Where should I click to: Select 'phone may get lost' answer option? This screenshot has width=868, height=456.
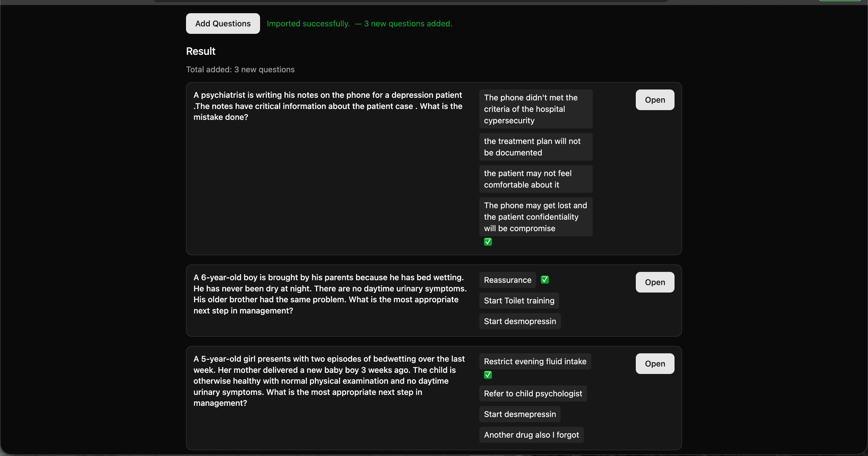(x=535, y=217)
